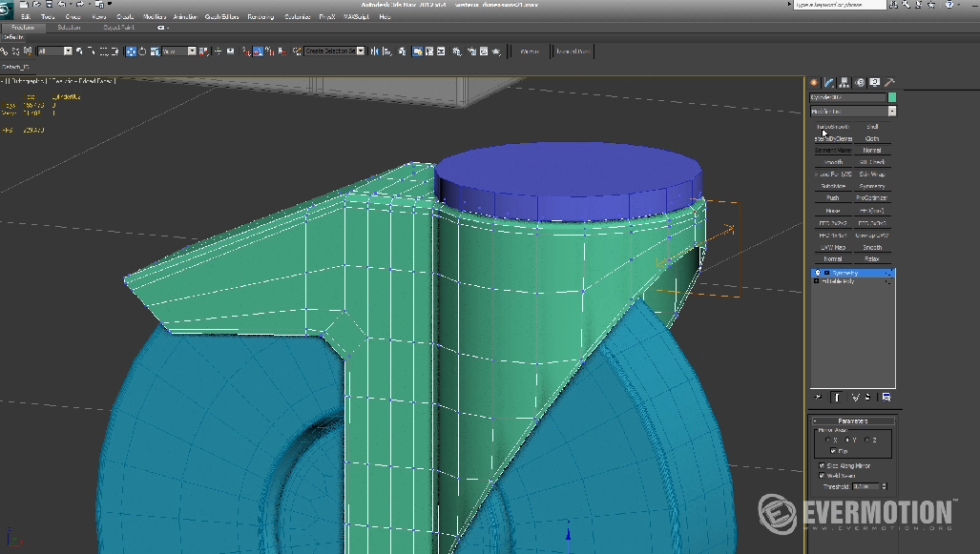980x554 pixels.
Task: Click the Shell modifier button
Action: pos(872,127)
